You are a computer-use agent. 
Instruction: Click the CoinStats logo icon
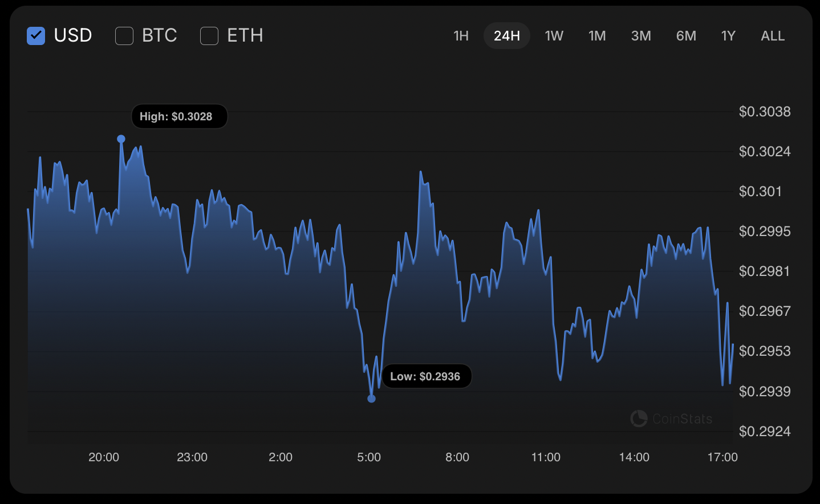click(x=639, y=418)
